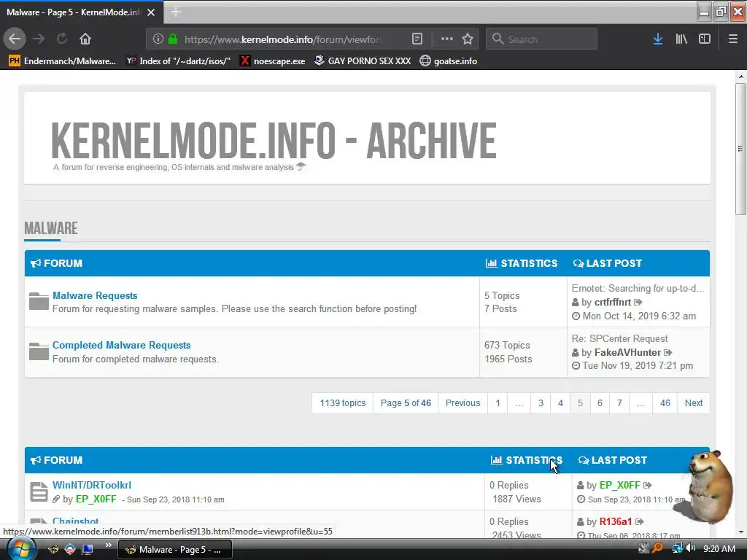
Task: Click folder icon beside Malware Requests
Action: tap(39, 301)
